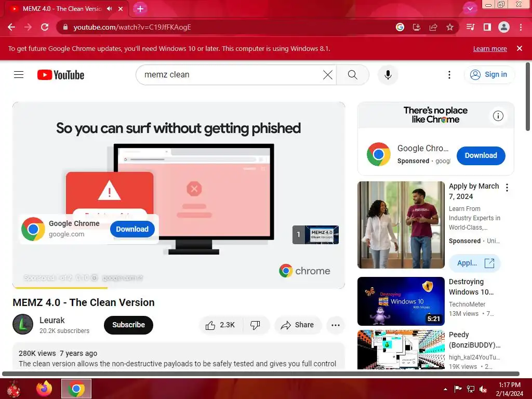Share this page via address bar icon

tap(433, 27)
